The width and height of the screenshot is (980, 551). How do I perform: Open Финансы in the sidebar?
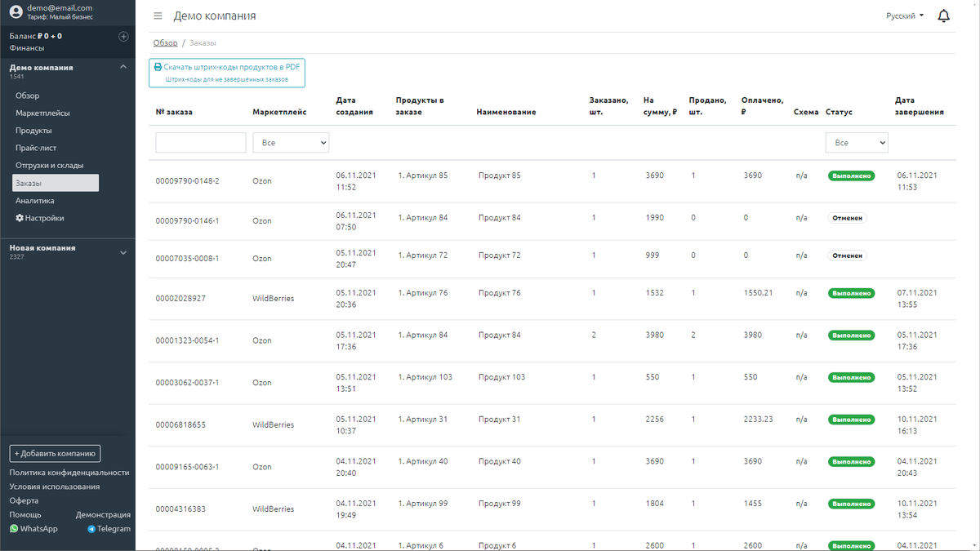[x=27, y=47]
